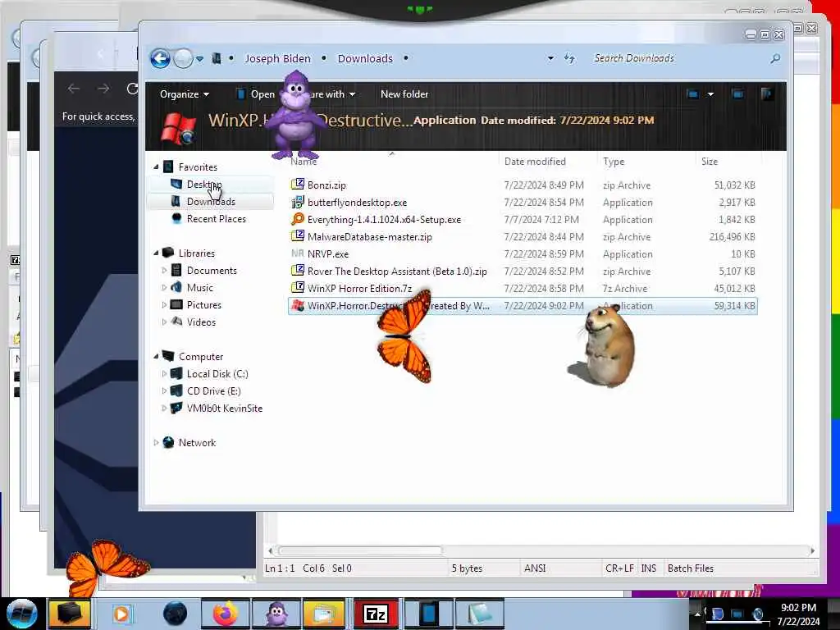Open the media player taskbar icon
This screenshot has width=840, height=630.
click(x=121, y=614)
